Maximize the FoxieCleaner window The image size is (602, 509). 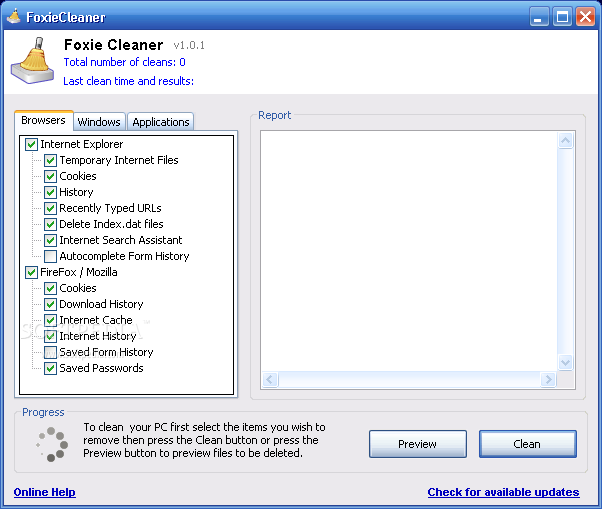562,17
